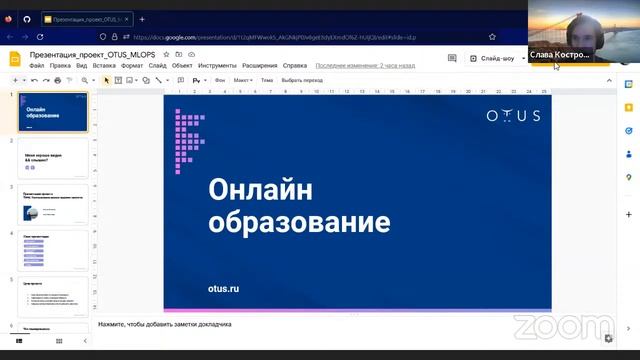The height and width of the screenshot is (360, 640).
Task: Open the Формат menu
Action: point(132,65)
